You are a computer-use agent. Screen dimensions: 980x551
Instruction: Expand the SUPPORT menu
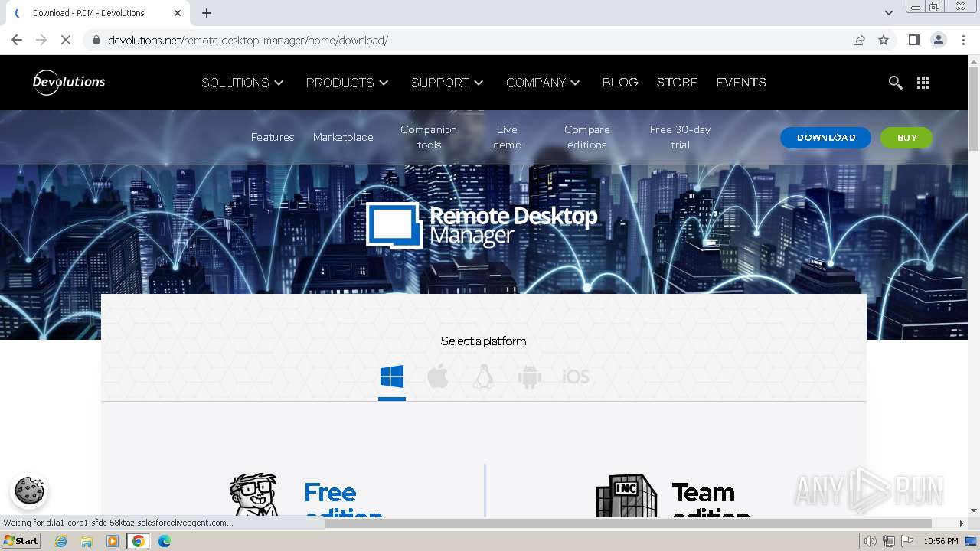click(x=448, y=83)
